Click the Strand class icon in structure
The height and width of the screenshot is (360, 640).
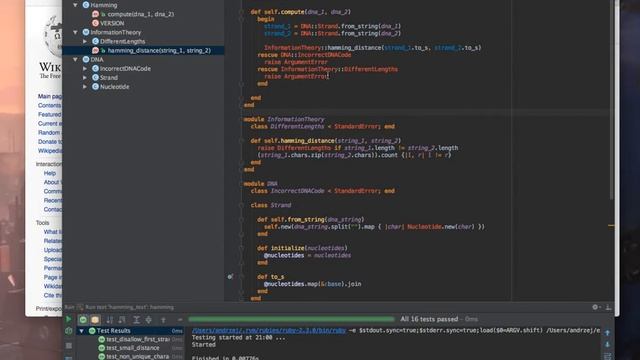click(95, 78)
